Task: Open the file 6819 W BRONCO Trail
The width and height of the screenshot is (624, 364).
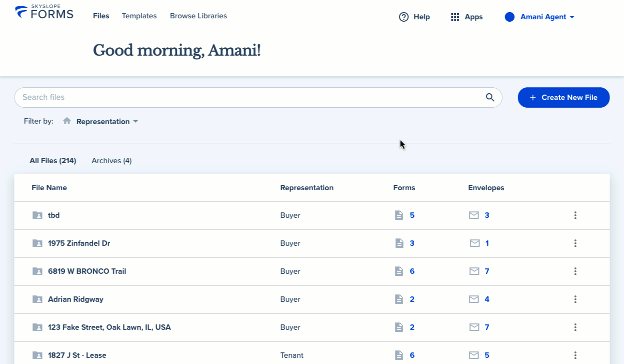Action: tap(87, 271)
